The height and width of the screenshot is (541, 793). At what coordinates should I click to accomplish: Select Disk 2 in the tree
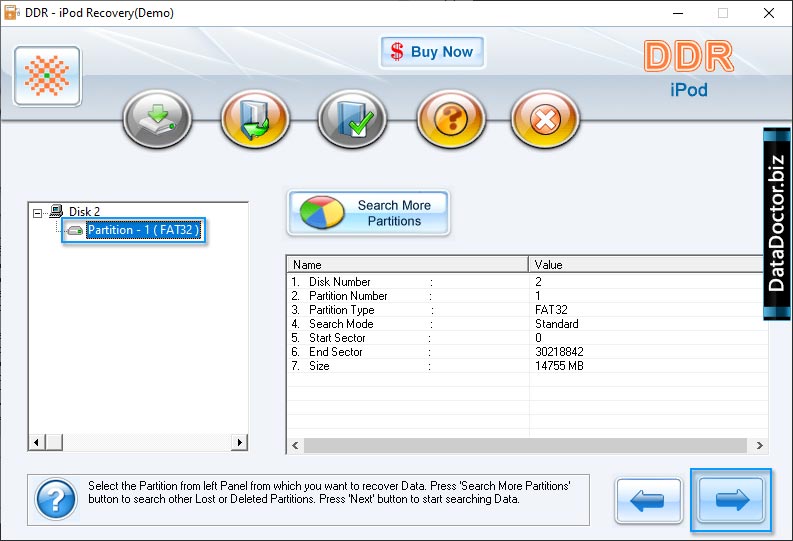tap(84, 211)
